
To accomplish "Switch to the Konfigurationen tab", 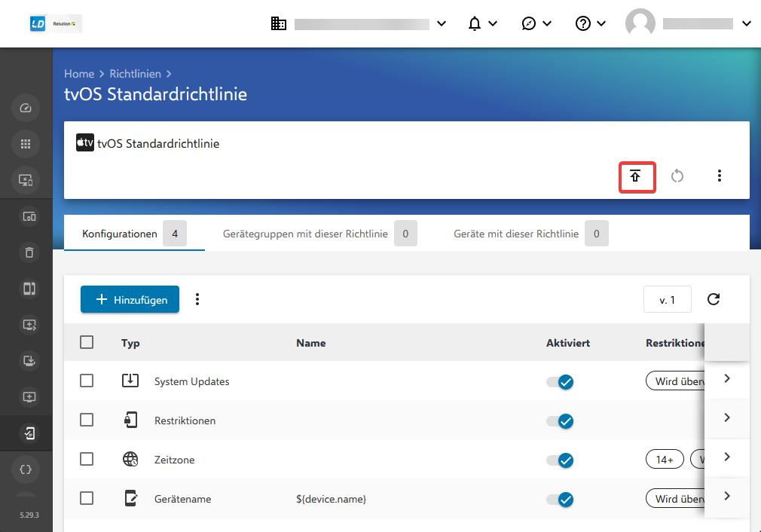I will point(134,234).
